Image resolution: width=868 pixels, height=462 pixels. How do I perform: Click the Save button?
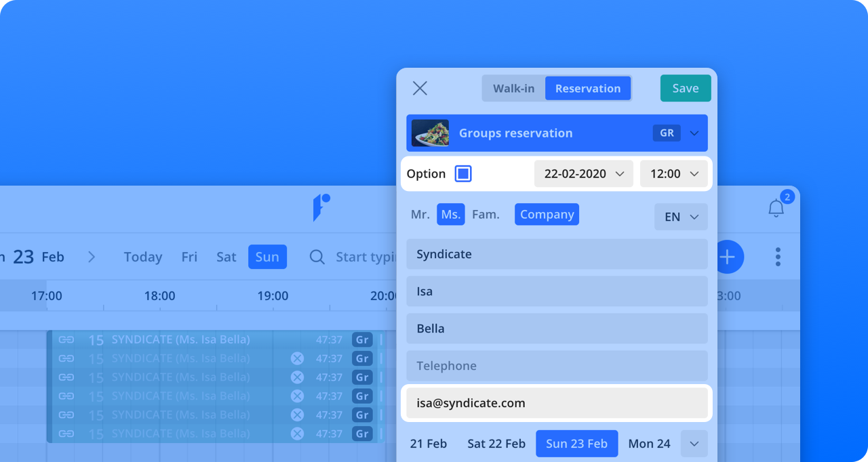(685, 88)
